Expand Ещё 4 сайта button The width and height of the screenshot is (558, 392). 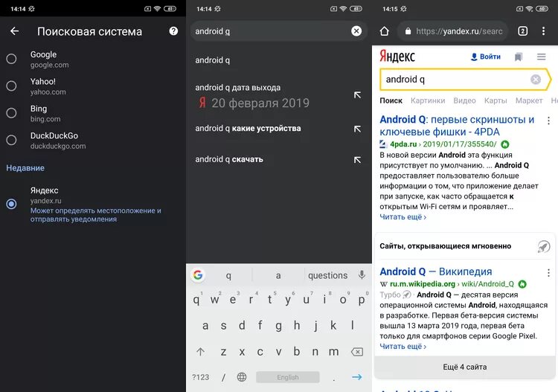tap(464, 367)
